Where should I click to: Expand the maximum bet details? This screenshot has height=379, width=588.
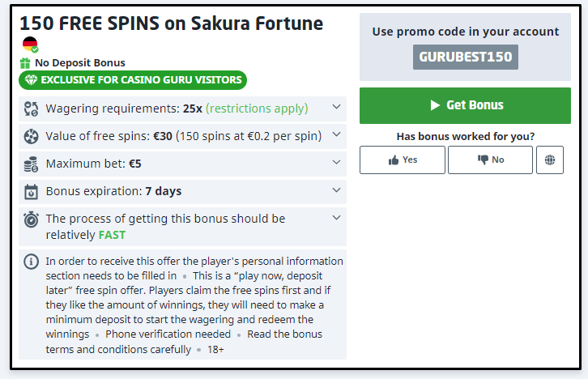tap(336, 163)
